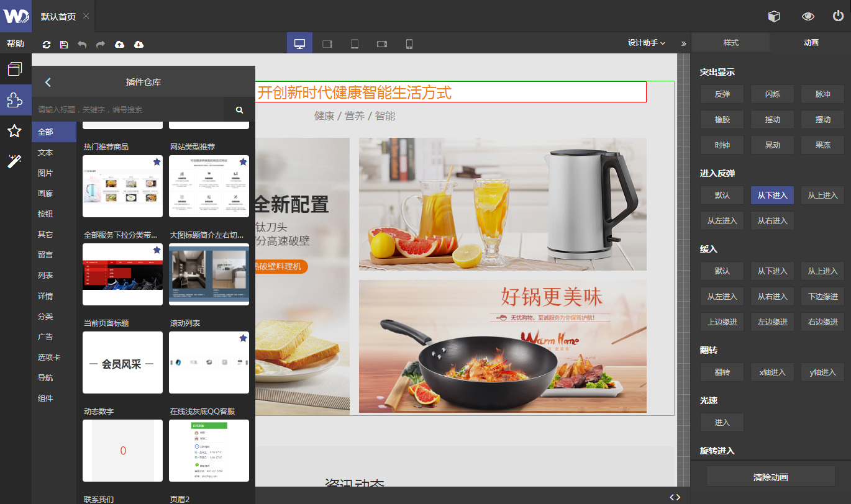The height and width of the screenshot is (504, 851).
Task: Select the desktop device view
Action: (x=299, y=43)
